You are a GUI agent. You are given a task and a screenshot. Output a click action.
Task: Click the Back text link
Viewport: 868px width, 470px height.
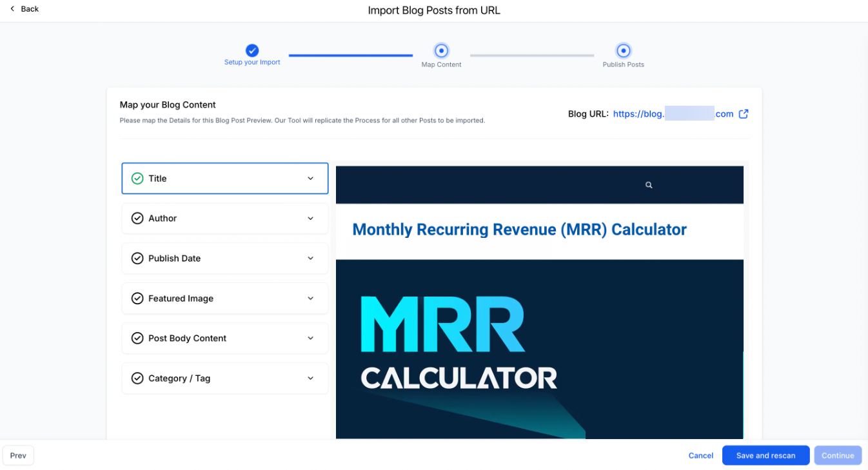click(x=30, y=9)
